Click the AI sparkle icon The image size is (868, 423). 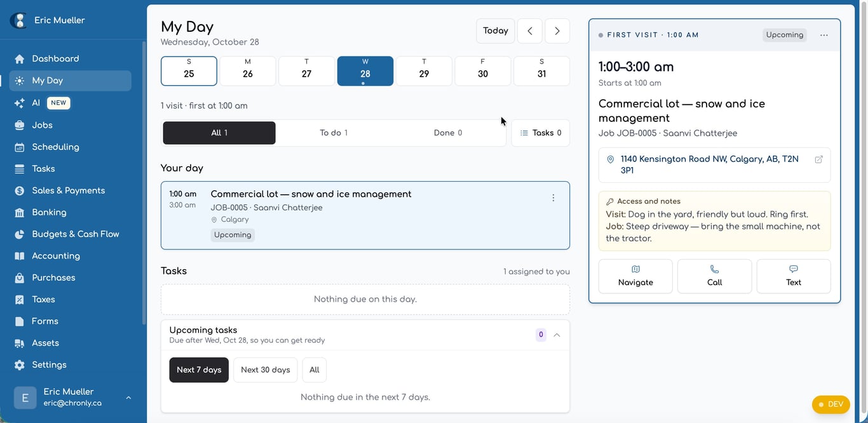coord(20,103)
